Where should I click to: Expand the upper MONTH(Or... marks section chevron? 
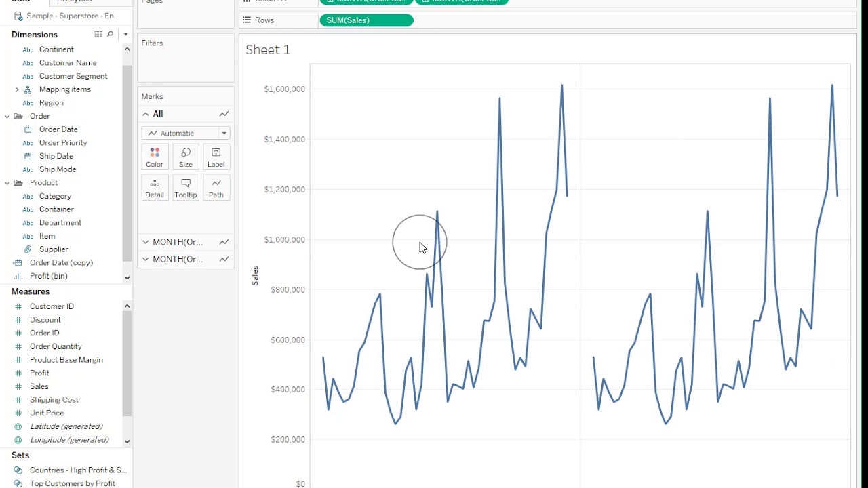click(x=145, y=242)
